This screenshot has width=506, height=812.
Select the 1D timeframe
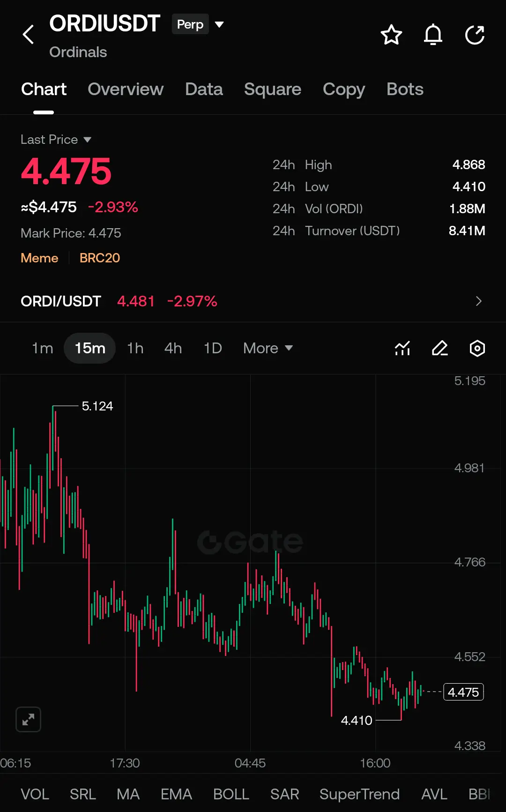coord(213,348)
